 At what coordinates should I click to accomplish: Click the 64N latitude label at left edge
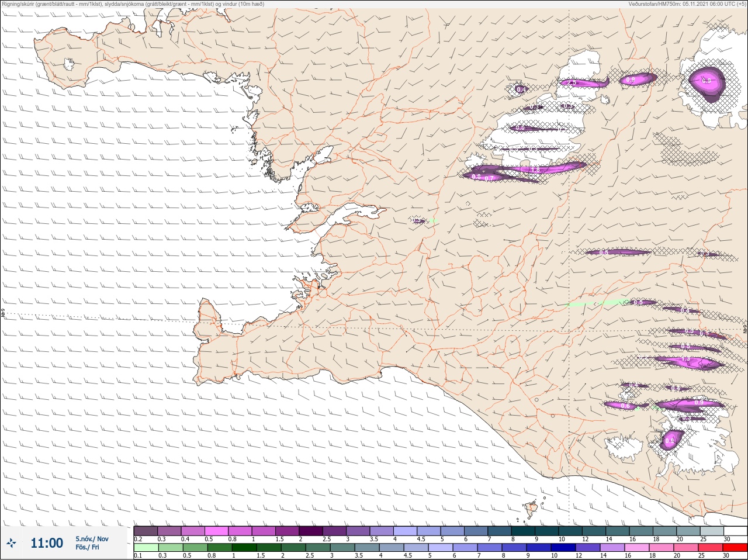(x=3, y=314)
